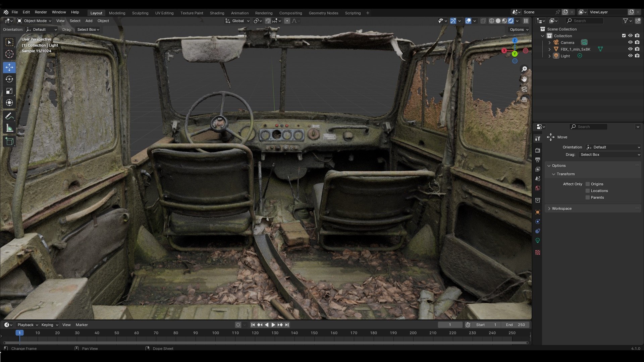
Task: Click the viewport Options button
Action: tap(519, 29)
